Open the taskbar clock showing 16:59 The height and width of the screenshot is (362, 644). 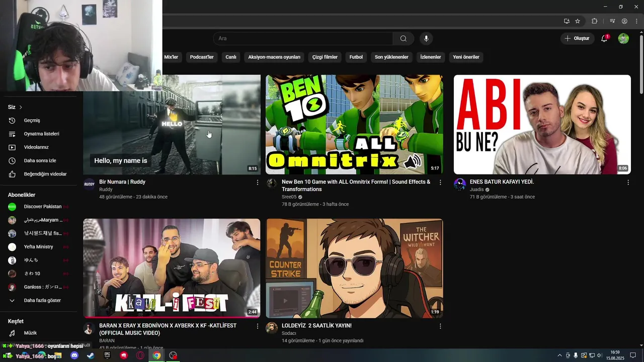[x=615, y=355]
